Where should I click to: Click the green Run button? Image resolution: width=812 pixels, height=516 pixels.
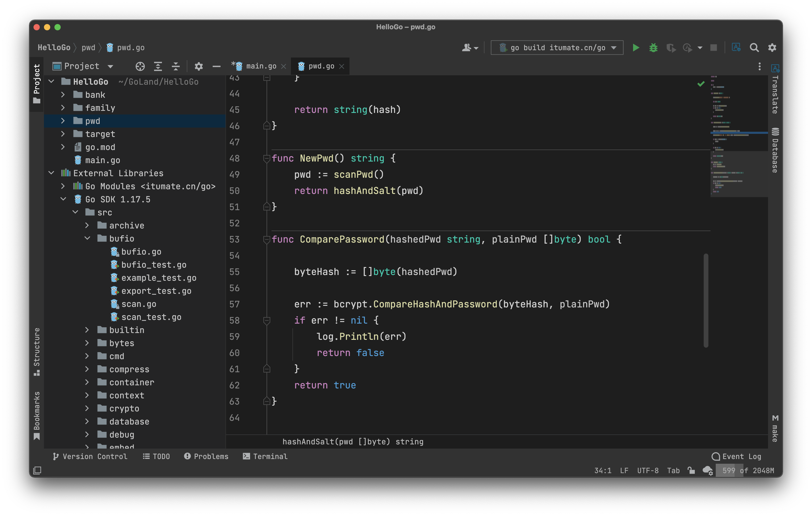tap(636, 48)
